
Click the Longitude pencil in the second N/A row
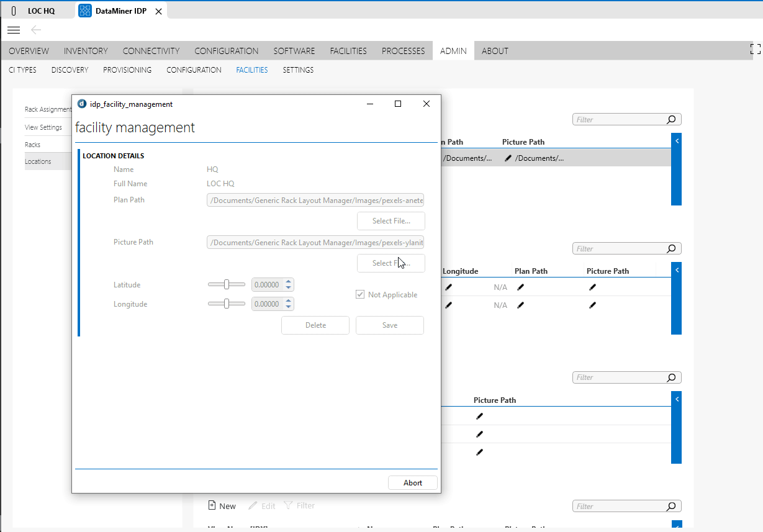[449, 305]
